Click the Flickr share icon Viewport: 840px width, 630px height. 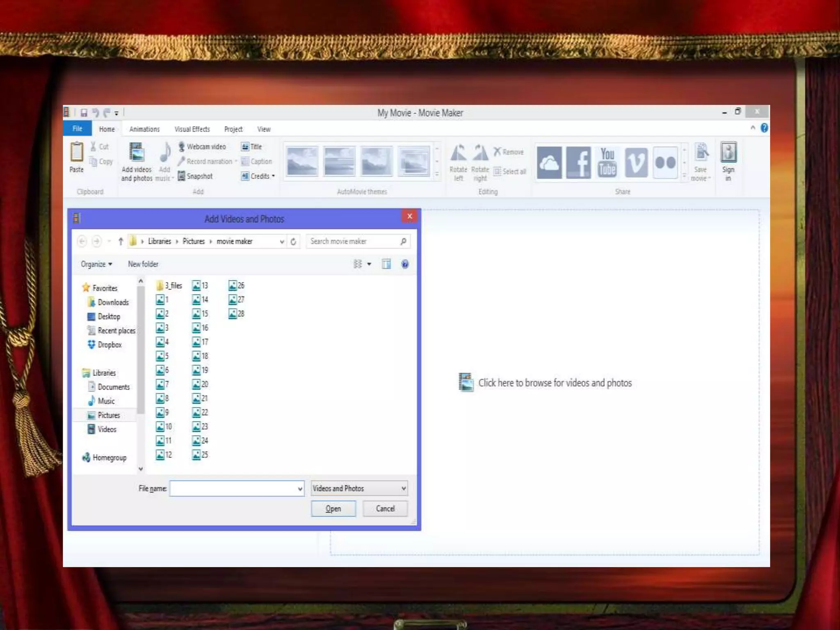point(665,162)
